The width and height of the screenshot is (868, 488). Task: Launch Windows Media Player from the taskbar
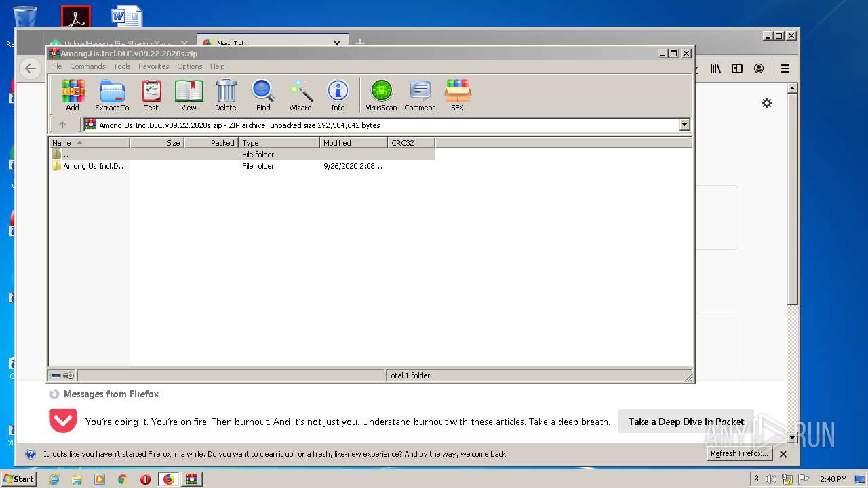[x=100, y=479]
